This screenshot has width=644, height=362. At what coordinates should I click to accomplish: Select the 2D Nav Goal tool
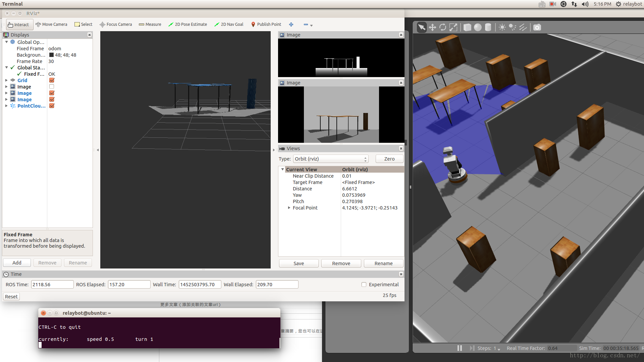tap(229, 24)
